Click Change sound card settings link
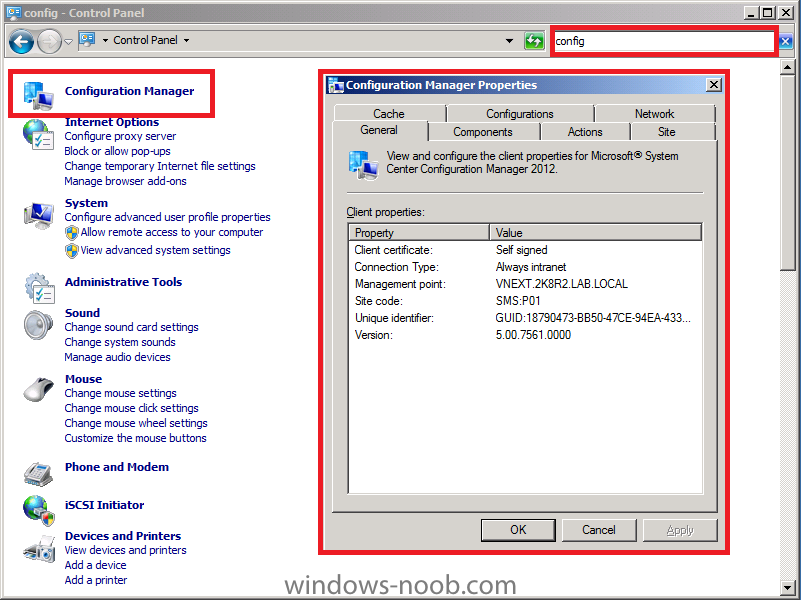 (131, 327)
